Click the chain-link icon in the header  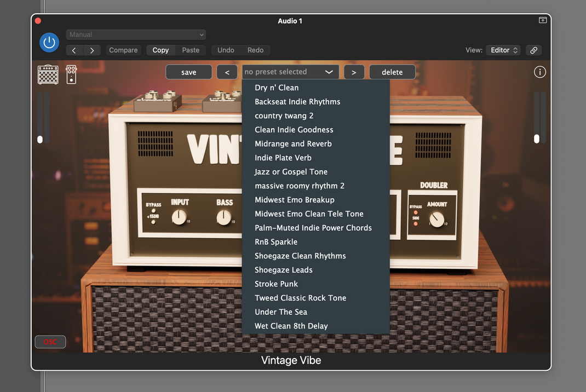pyautogui.click(x=533, y=50)
